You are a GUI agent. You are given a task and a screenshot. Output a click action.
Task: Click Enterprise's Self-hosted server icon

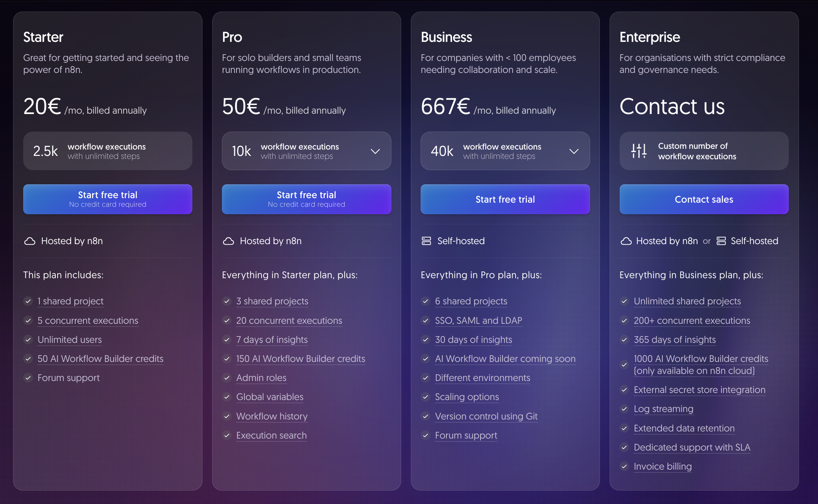(721, 241)
